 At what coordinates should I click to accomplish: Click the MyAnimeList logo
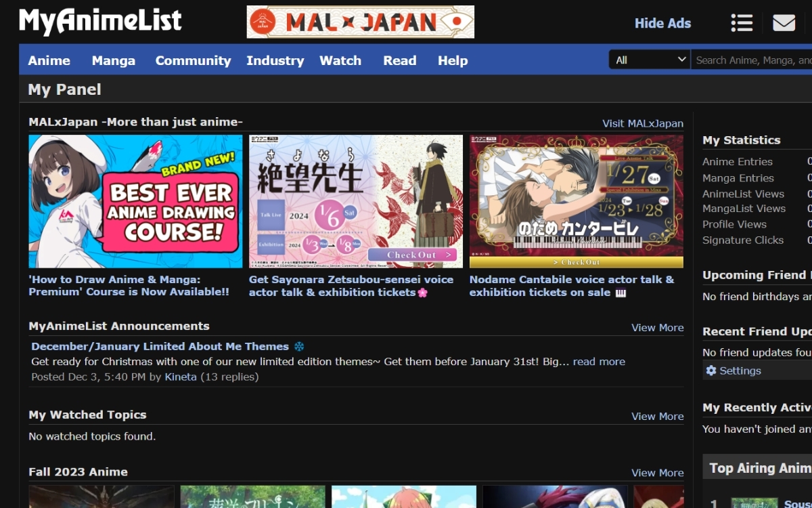100,20
